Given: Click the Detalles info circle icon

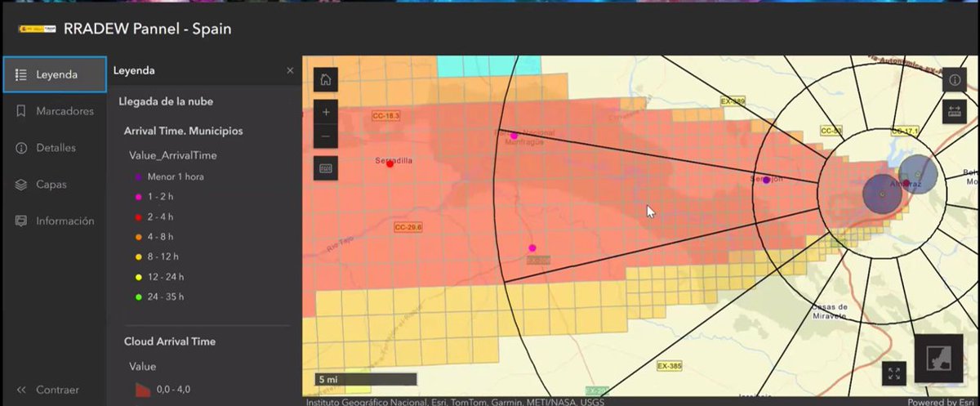Looking at the screenshot, I should coord(21,148).
